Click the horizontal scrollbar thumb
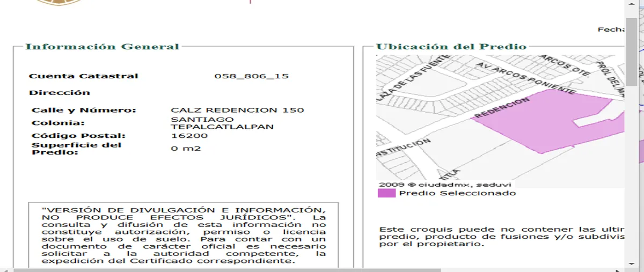Image resolution: width=644 pixels, height=272 pixels. click(x=228, y=270)
